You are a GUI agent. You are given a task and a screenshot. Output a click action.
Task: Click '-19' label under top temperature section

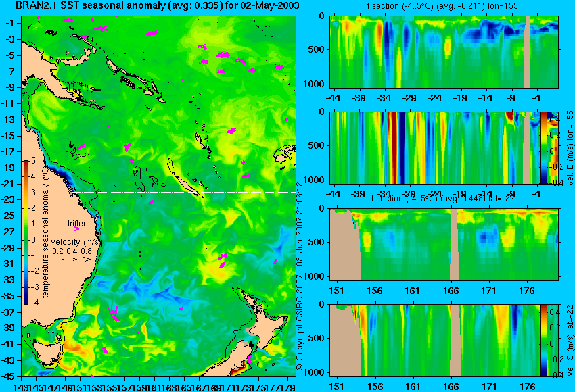pos(460,98)
